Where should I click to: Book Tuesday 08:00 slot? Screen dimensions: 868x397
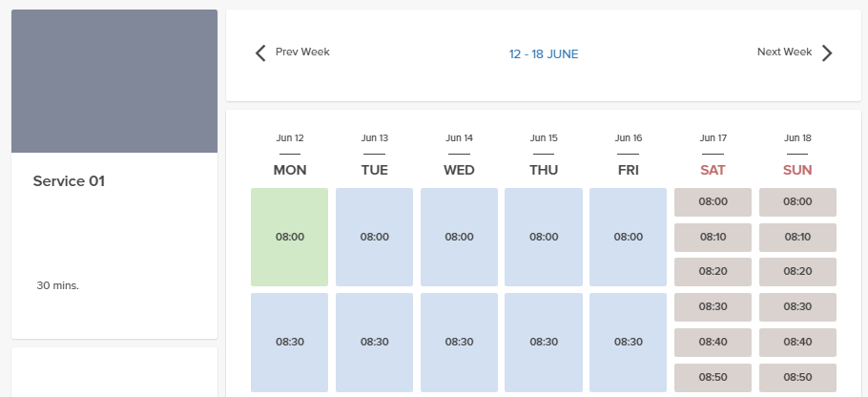click(374, 237)
